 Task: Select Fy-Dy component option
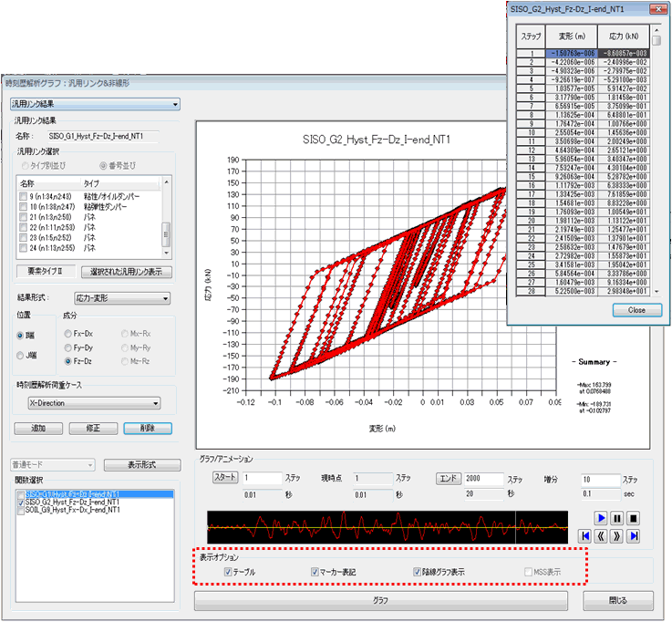tap(67, 347)
